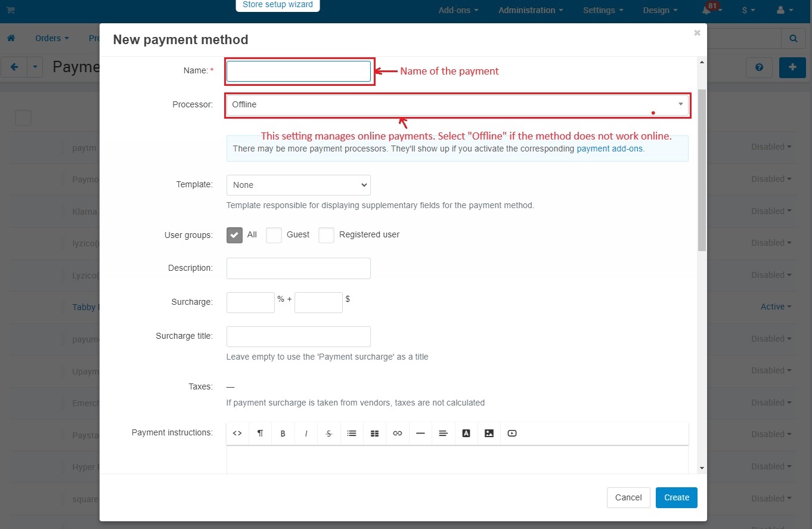Open Disabled status dropdown in Hyper row
812x529 pixels.
click(771, 466)
